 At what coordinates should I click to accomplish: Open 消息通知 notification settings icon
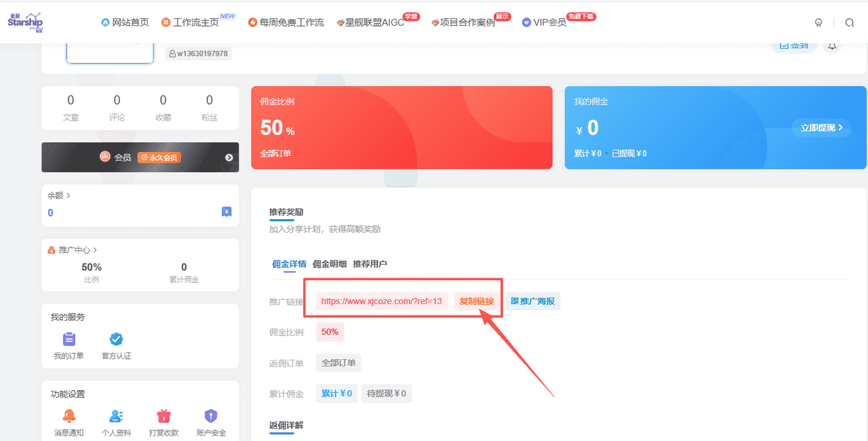coord(68,417)
